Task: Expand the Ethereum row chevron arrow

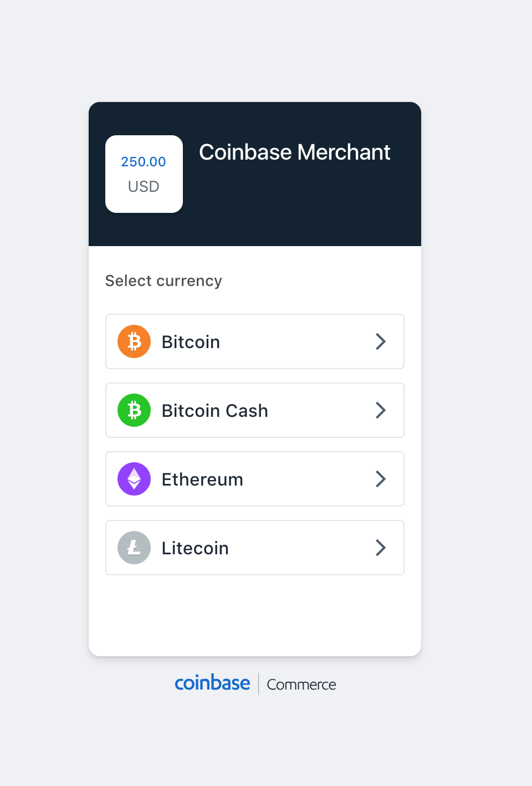Action: (x=380, y=479)
